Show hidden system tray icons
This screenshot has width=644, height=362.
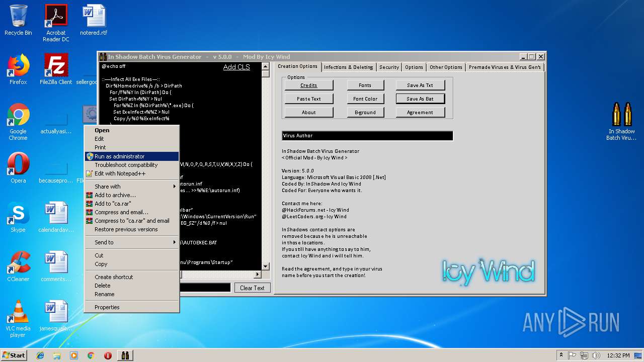click(x=560, y=355)
